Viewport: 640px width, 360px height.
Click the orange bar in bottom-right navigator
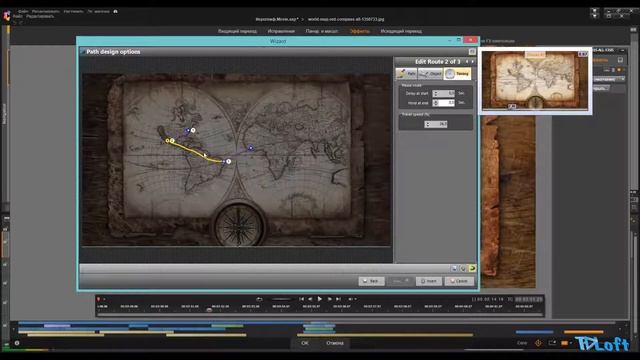click(583, 332)
